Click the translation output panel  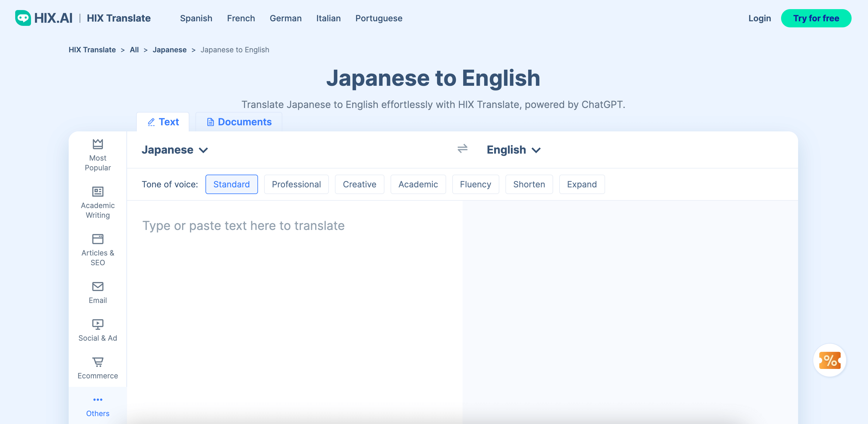click(x=630, y=312)
